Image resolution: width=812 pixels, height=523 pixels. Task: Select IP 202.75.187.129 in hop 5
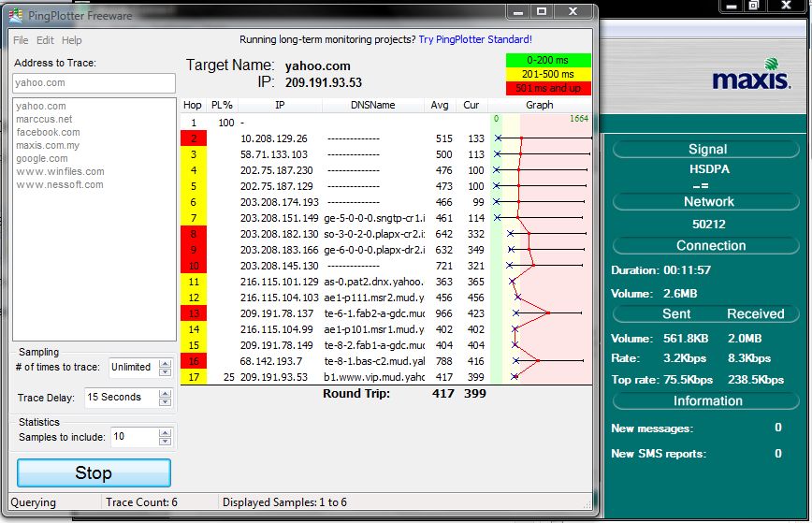(x=277, y=186)
